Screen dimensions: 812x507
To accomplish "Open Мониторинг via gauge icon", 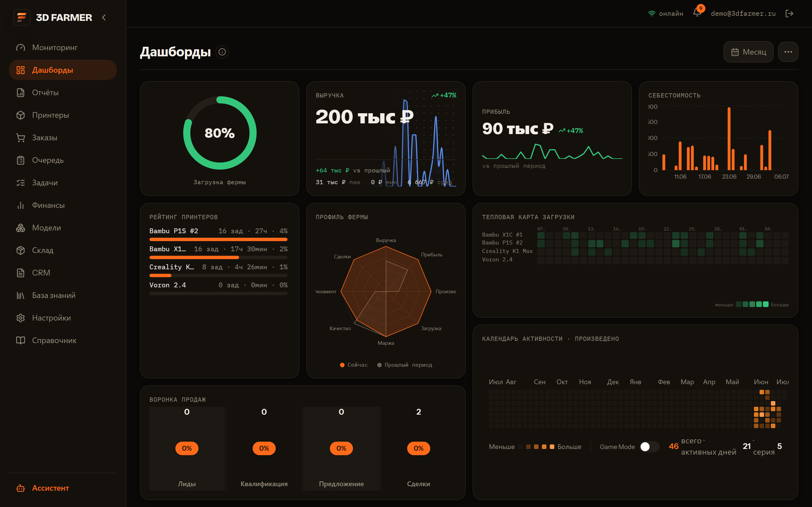I will 21,48.
